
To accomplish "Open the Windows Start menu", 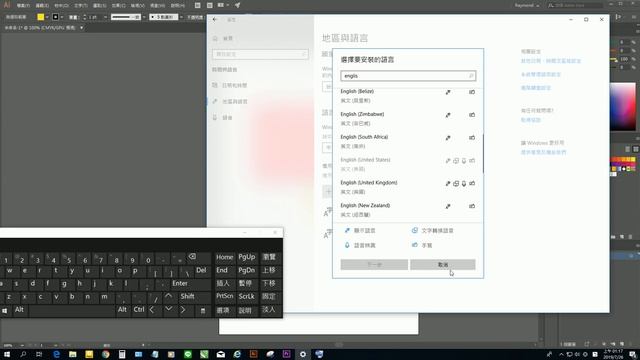I will [x=7, y=354].
